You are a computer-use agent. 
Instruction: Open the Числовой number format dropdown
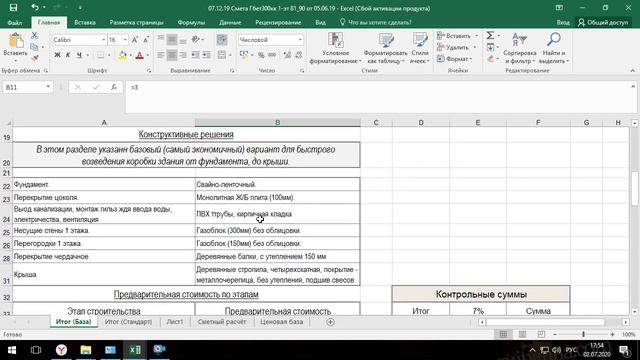pyautogui.click(x=300, y=40)
